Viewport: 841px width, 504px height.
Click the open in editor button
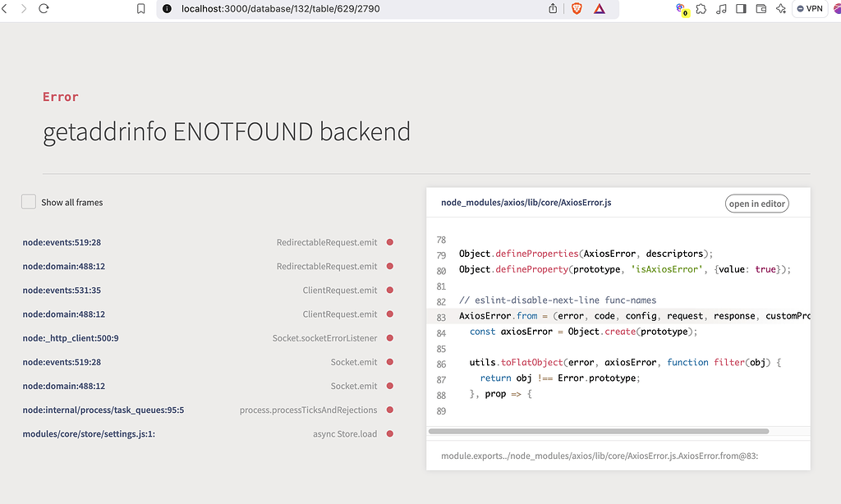pos(756,203)
